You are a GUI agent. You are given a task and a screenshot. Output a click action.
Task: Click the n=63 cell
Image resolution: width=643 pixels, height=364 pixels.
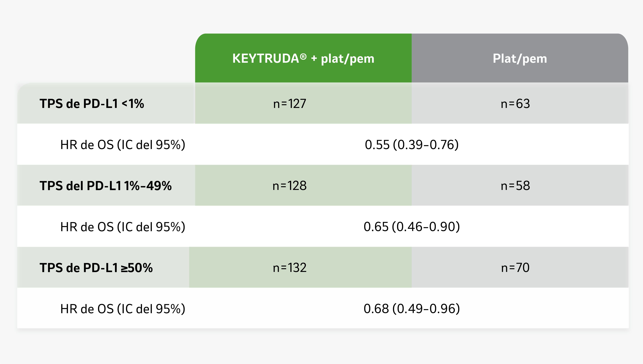pyautogui.click(x=515, y=103)
